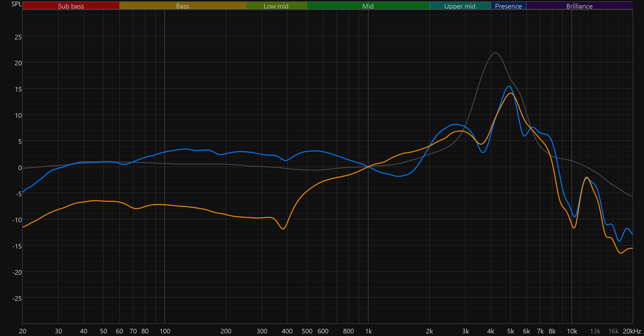Click the orange curve's dip near 400 Hz
This screenshot has height=336, width=644.
pos(283,229)
